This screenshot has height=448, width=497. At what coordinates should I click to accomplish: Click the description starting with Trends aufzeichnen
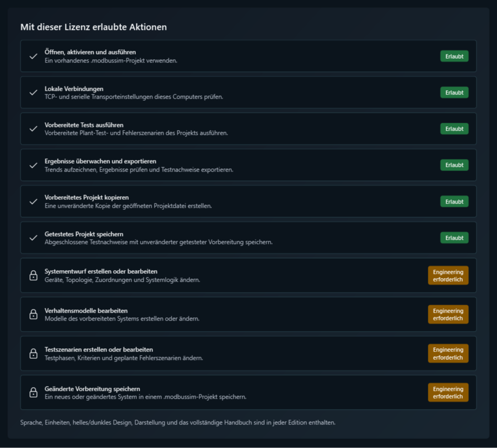pos(139,169)
